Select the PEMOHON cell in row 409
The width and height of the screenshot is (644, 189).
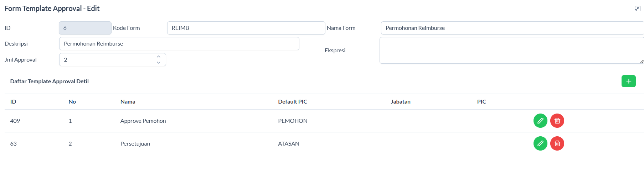(x=293, y=121)
